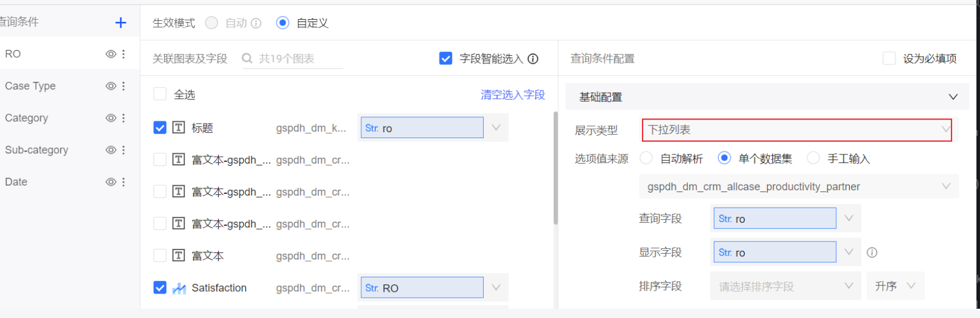Click the 清空选入字段 link
Image resolution: width=980 pixels, height=318 pixels.
click(x=513, y=95)
